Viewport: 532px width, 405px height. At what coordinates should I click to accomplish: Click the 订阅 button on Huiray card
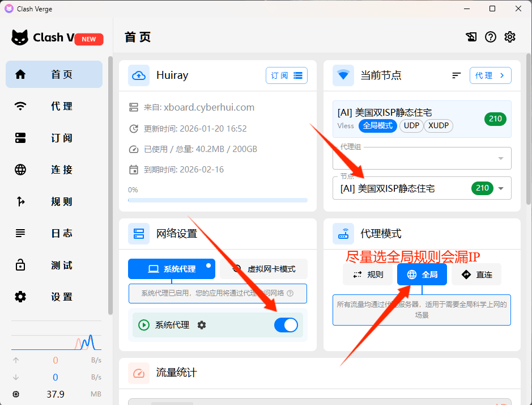click(286, 75)
